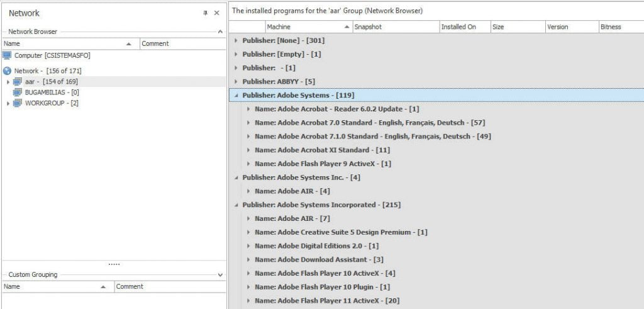
Task: Click the 'aar' group computer icon
Action: (x=18, y=82)
